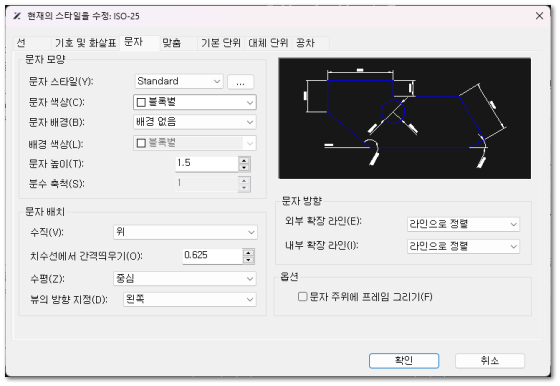Increase 치수선에서 간격띄우기 offset with up arrow
Viewport: 560px width, 386px height.
click(249, 252)
